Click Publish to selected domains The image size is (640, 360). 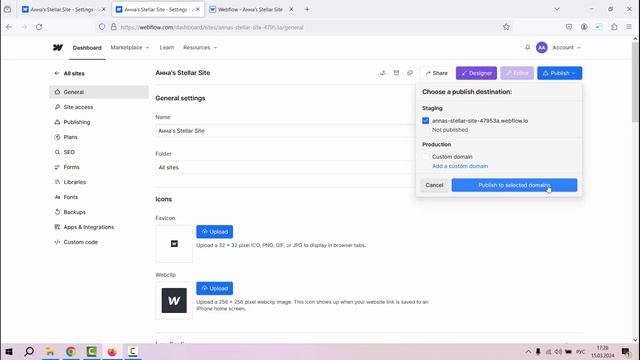[514, 185]
